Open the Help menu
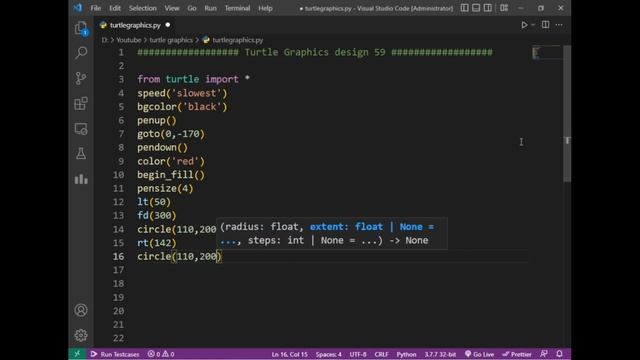 click(x=265, y=8)
